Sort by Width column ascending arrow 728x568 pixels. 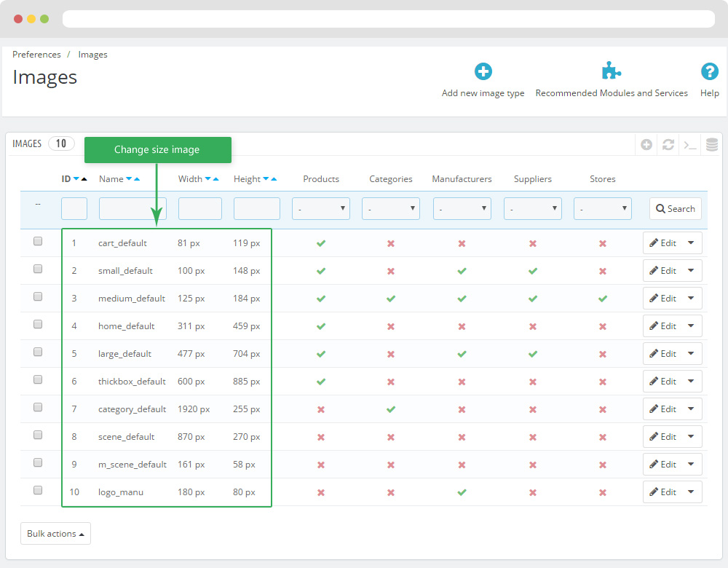pos(216,179)
